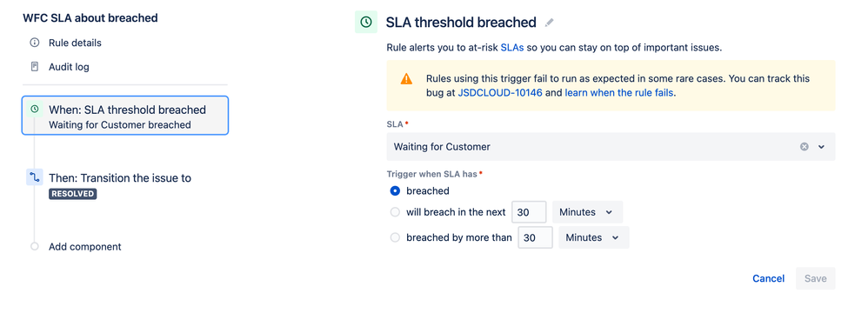Image resolution: width=868 pixels, height=313 pixels.
Task: Open the JSDCLOUD-10146 bug link
Action: [x=502, y=93]
